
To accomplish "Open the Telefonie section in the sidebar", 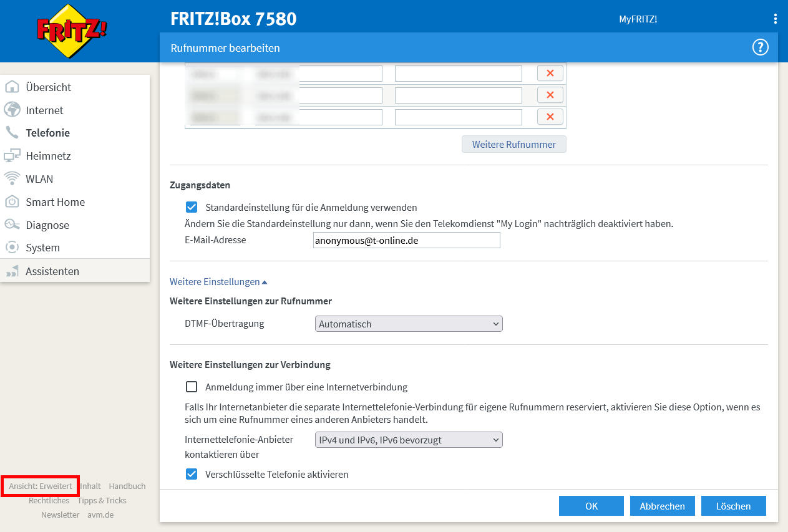I will click(x=46, y=132).
